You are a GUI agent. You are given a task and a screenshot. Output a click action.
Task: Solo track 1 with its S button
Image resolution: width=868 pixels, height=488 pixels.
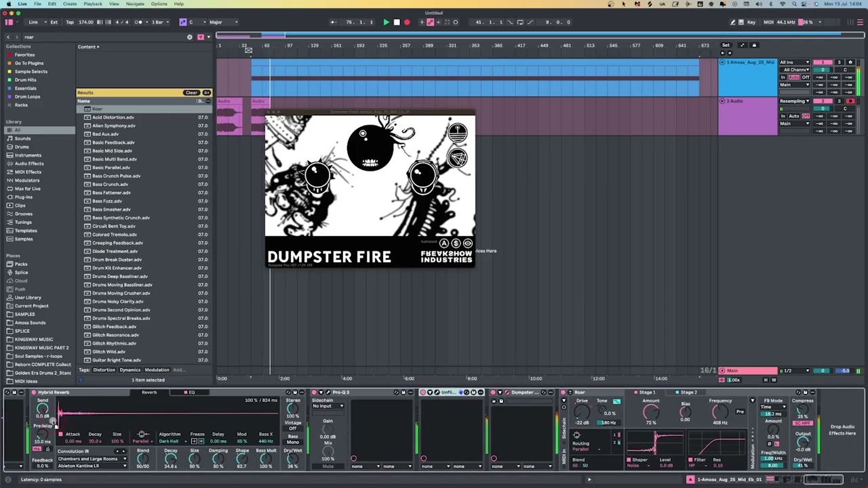tap(840, 62)
